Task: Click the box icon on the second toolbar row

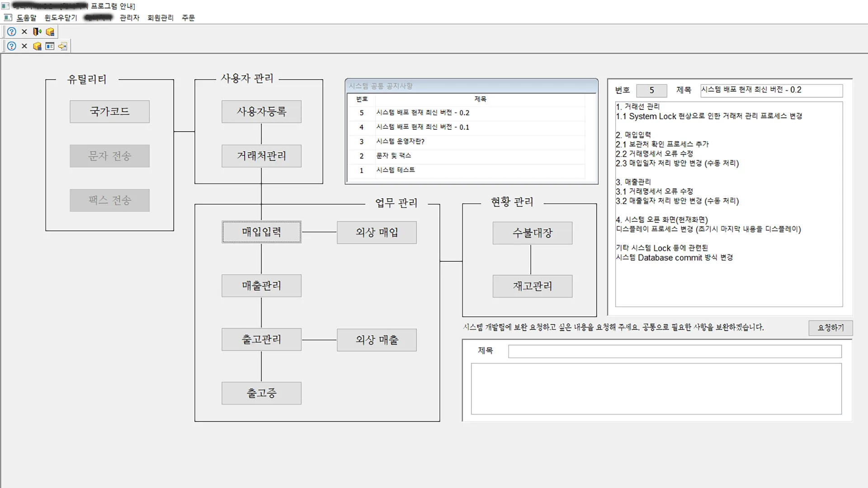Action: pyautogui.click(x=38, y=46)
